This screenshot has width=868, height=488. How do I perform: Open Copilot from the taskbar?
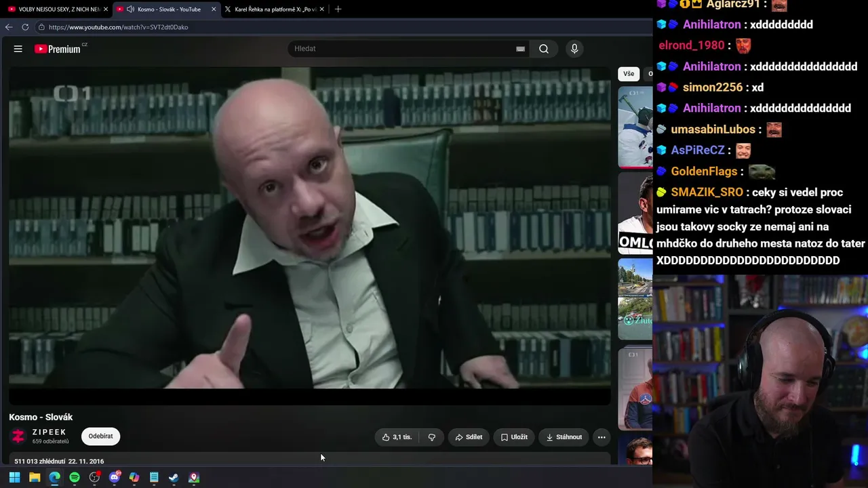(134, 477)
